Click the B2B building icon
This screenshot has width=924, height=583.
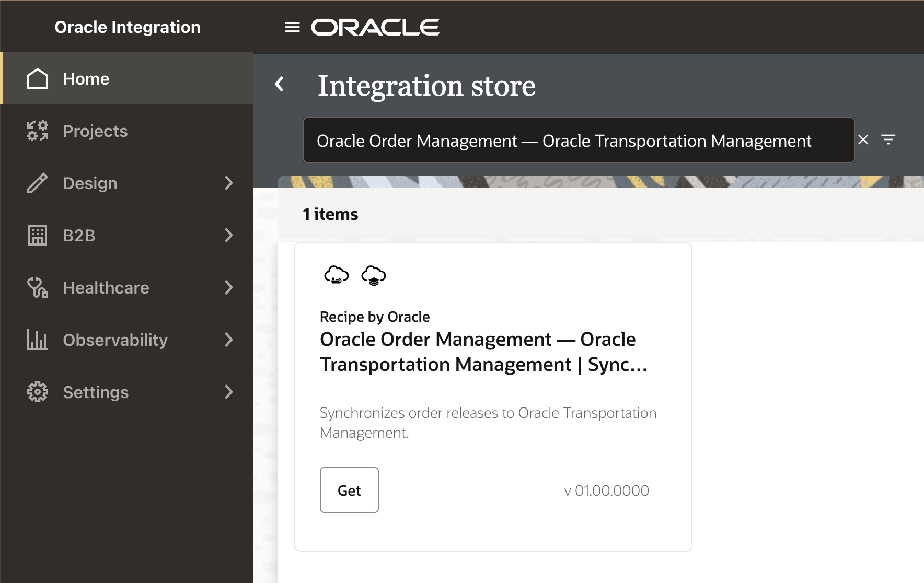[x=37, y=235]
